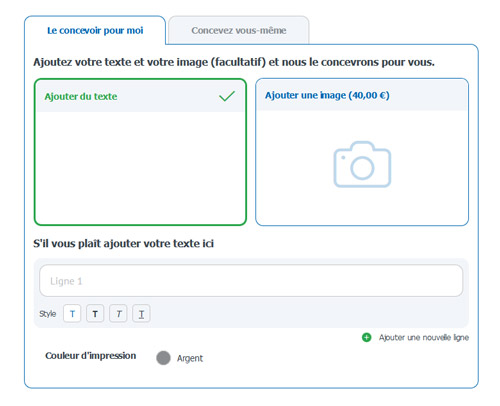Select the regular text style button

click(72, 314)
